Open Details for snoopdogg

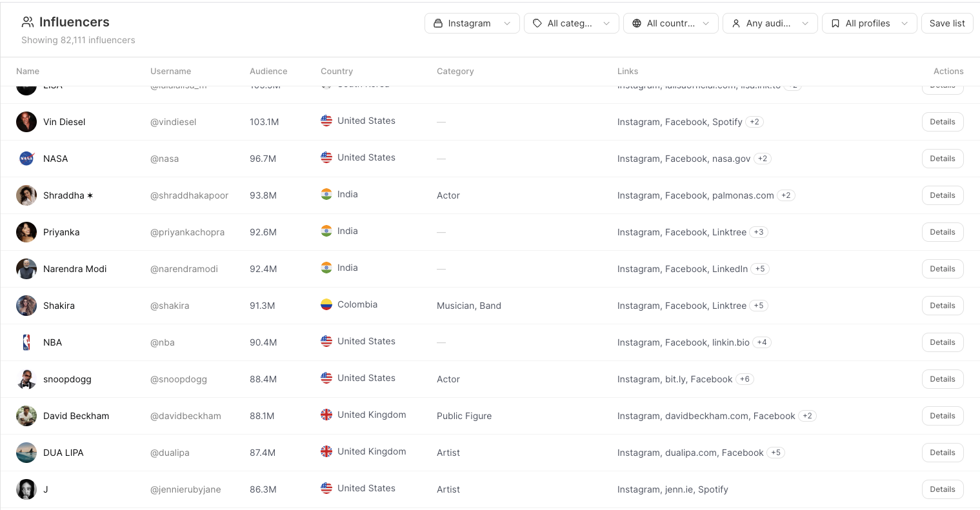943,379
